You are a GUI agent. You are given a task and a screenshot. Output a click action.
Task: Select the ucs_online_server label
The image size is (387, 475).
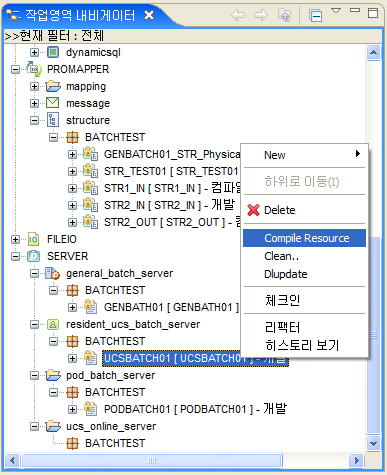pos(111,426)
